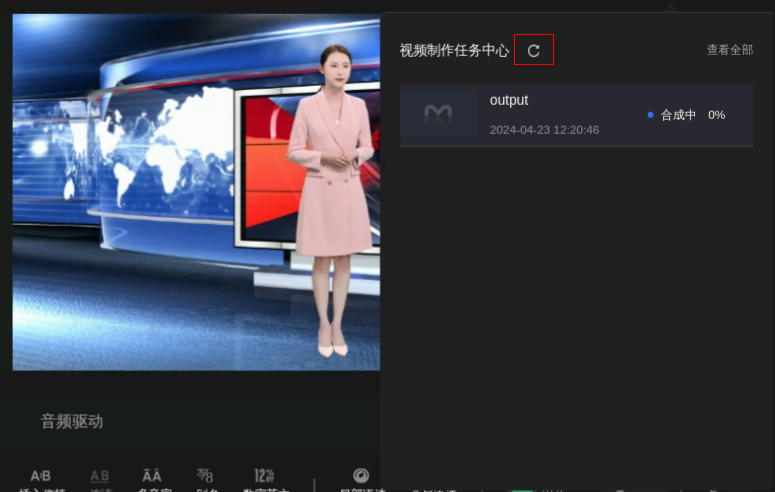The image size is (775, 492).
Task: Click the output task thumbnail
Action: (438, 115)
